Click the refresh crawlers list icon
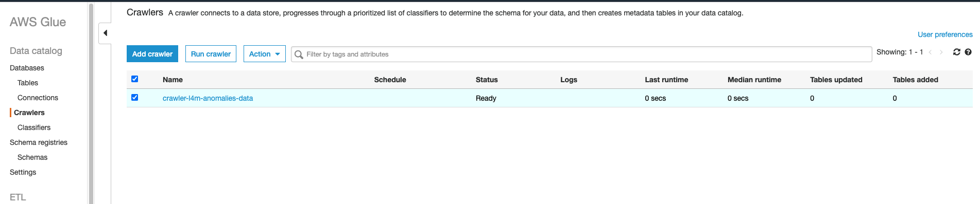 [957, 52]
